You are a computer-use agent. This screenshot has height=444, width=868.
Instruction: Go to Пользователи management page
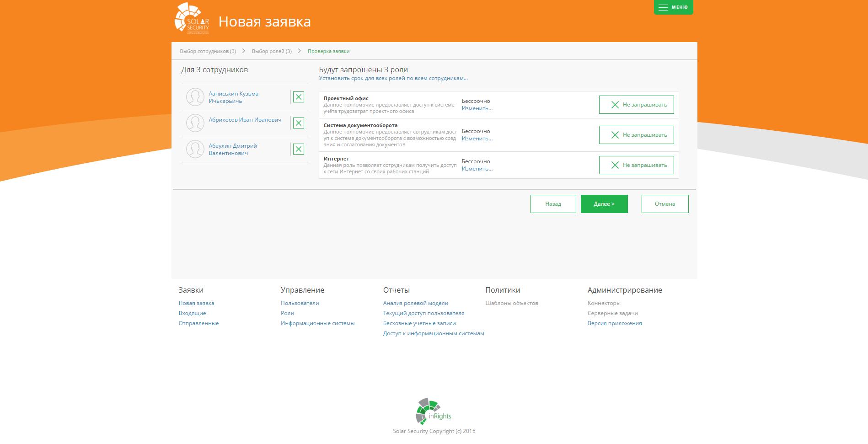click(300, 303)
